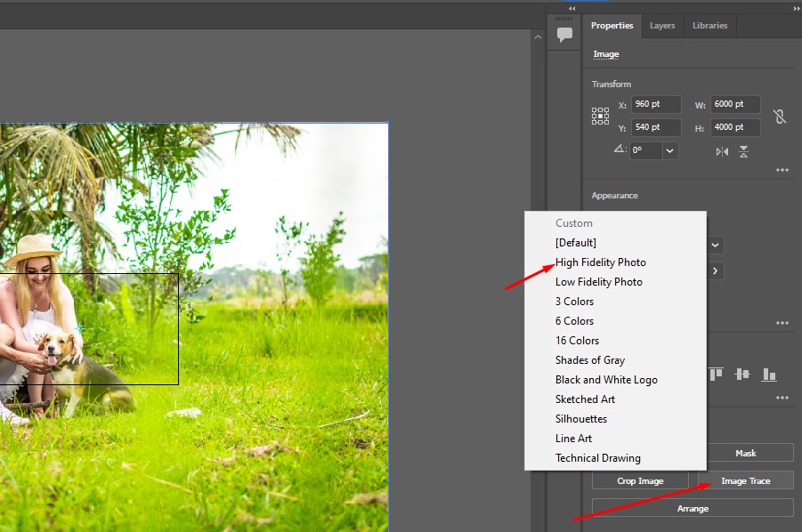Open Transform more options ellipsis
The image size is (802, 532).
[782, 170]
